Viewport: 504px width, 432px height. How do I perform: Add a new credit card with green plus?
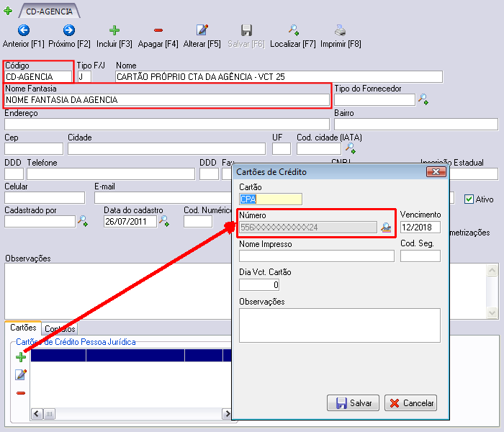tap(21, 357)
